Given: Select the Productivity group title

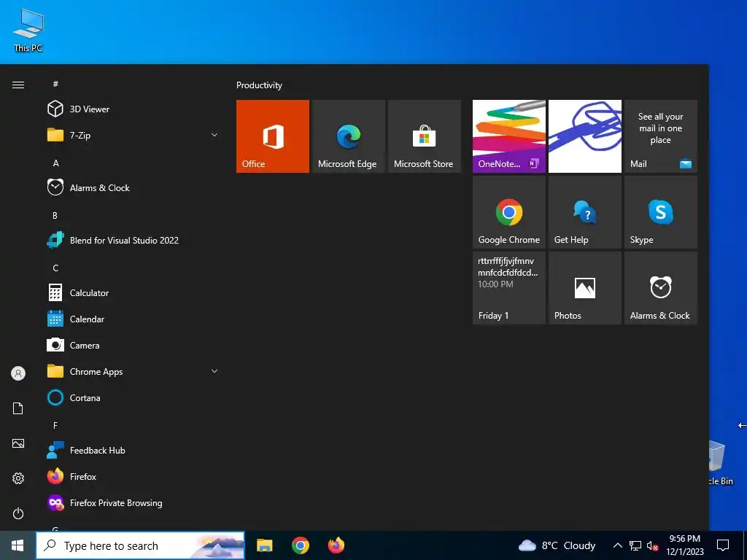Looking at the screenshot, I should 259,85.
